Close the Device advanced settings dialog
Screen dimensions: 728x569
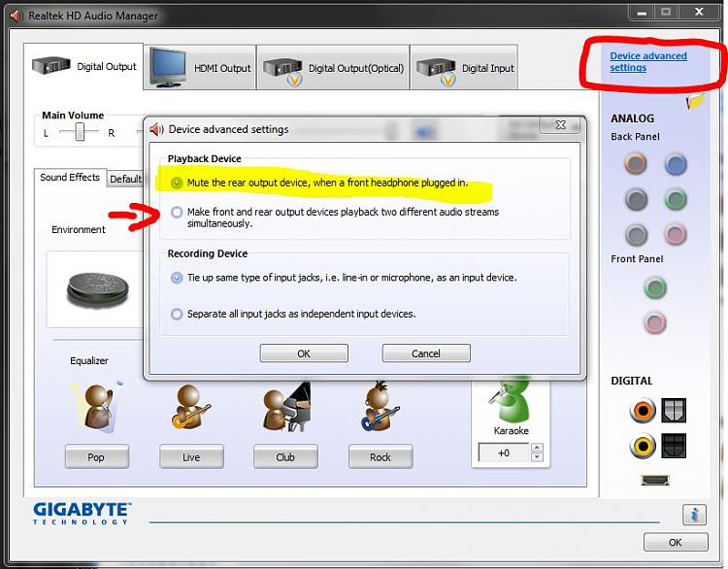(560, 124)
